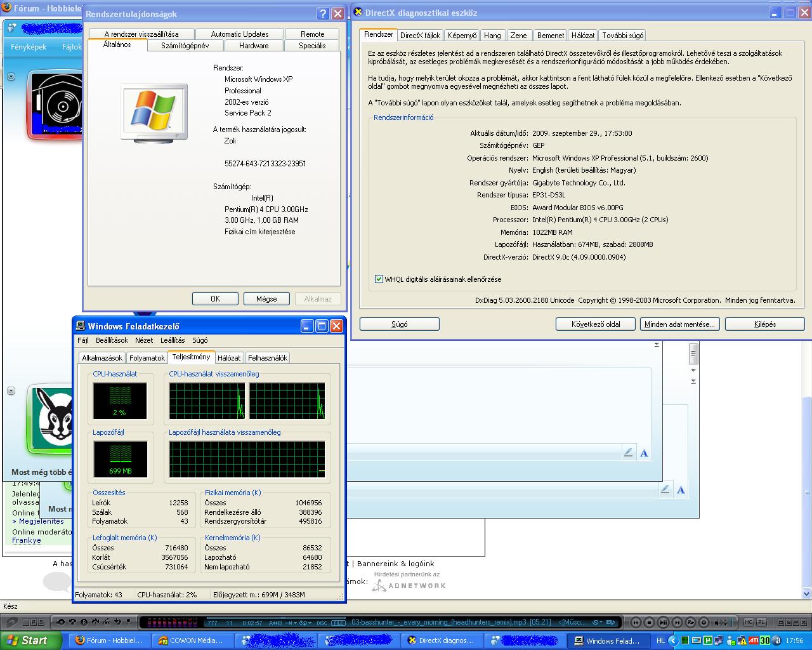The height and width of the screenshot is (650, 812).
Task: Skip to previous track in media player
Action: tap(635, 623)
